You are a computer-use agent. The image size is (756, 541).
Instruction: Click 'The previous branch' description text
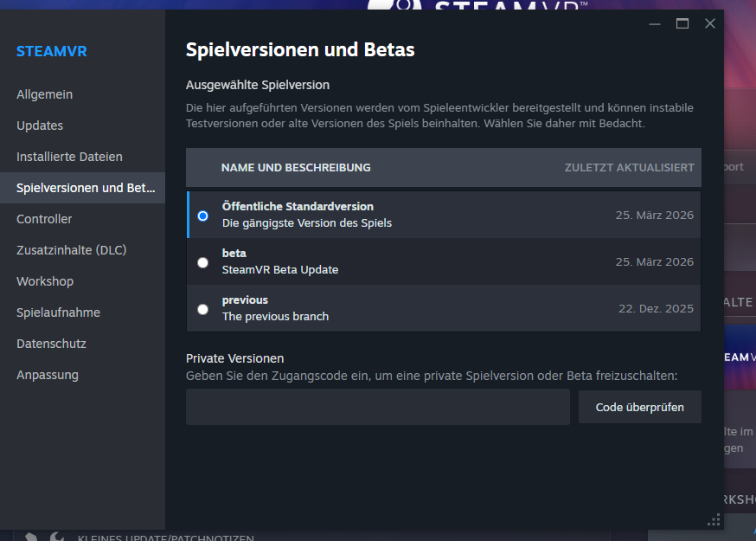pyautogui.click(x=275, y=317)
